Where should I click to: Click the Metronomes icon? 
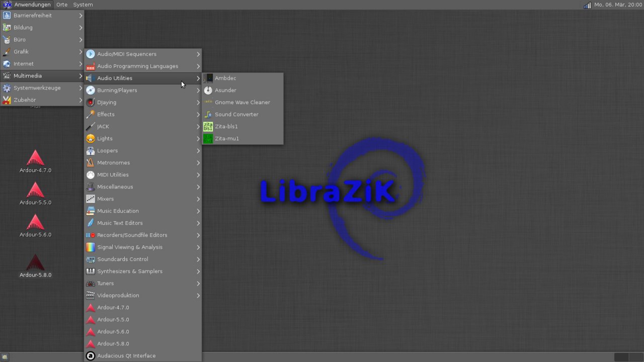point(91,163)
